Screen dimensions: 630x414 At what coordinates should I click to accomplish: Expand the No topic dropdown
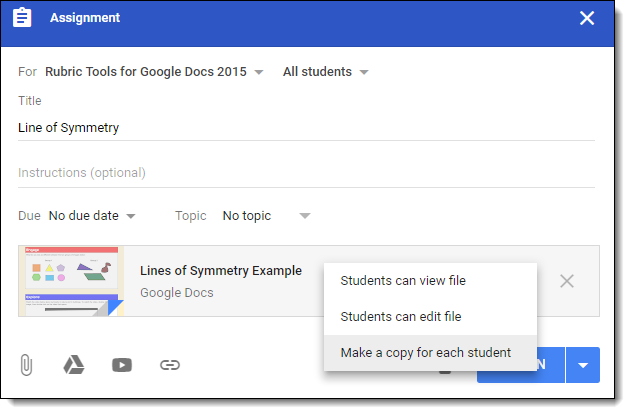(x=266, y=216)
